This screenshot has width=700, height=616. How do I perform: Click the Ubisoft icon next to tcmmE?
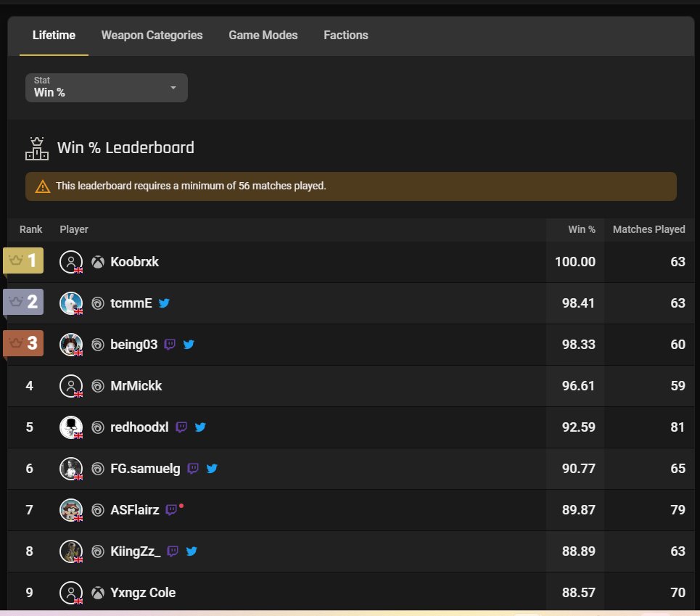98,303
